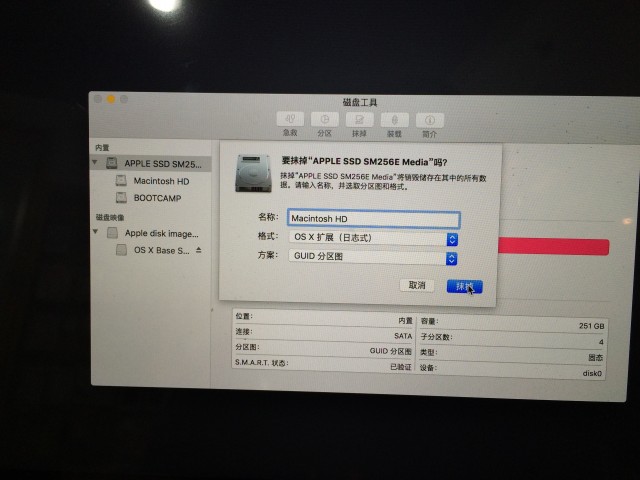Click the 已验证 S.M.A.R.T. status value
Viewport: 640px width, 480px height.
coord(400,367)
